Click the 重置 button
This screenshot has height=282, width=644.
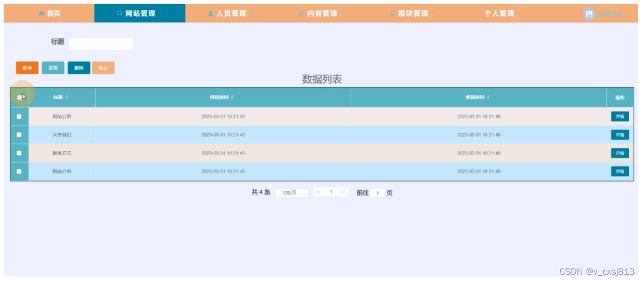click(53, 68)
